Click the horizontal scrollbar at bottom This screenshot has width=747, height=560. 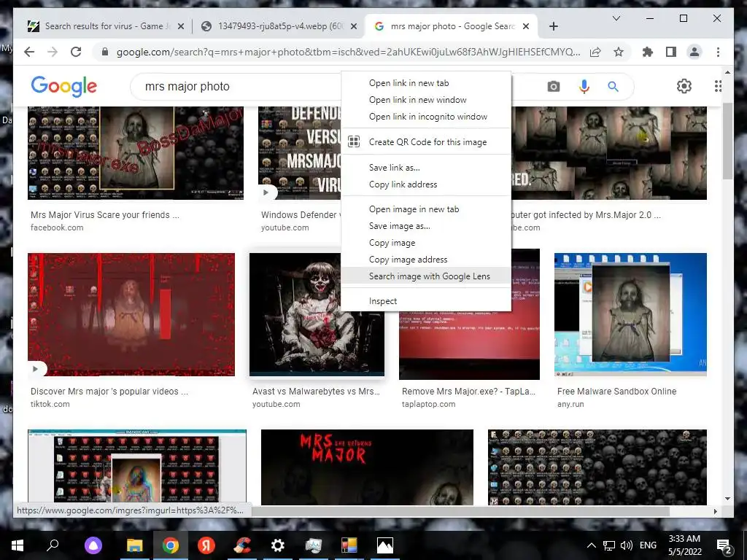[461, 511]
